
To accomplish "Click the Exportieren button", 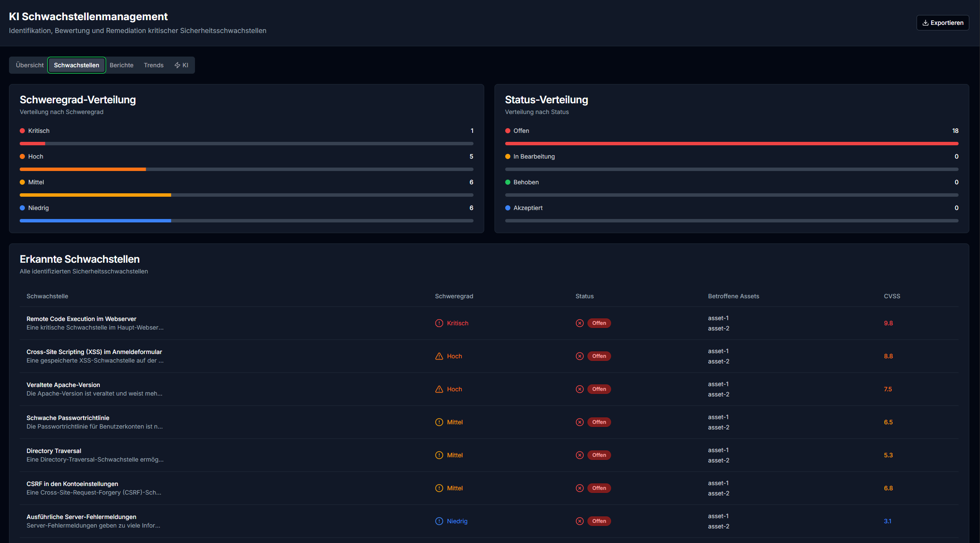I will tap(943, 23).
